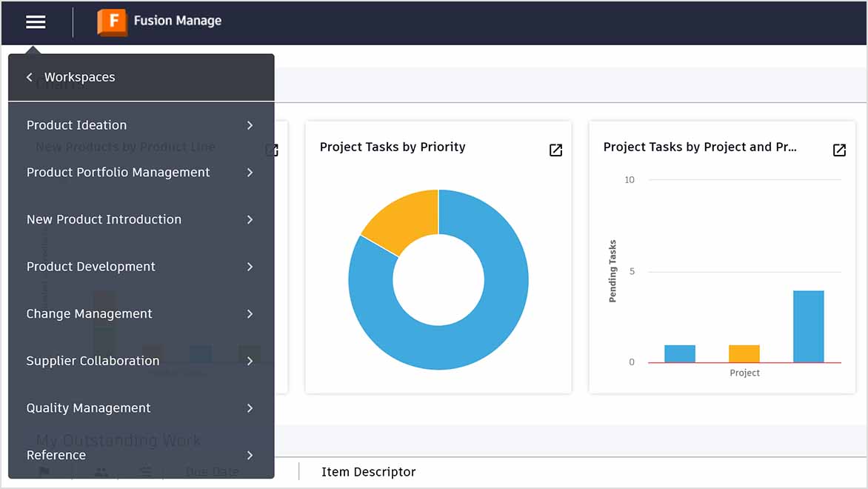The width and height of the screenshot is (868, 489).
Task: Go back using the Workspaces back arrow
Action: pos(29,77)
